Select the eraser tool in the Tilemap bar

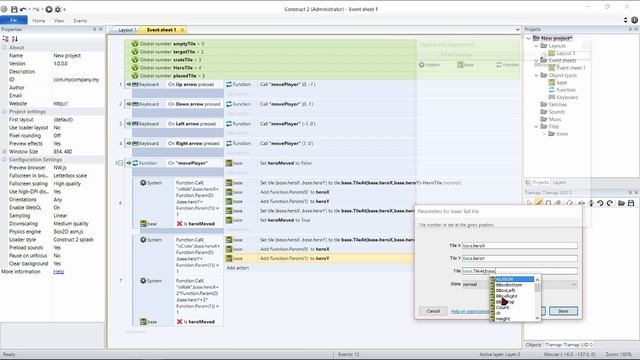pos(558,203)
